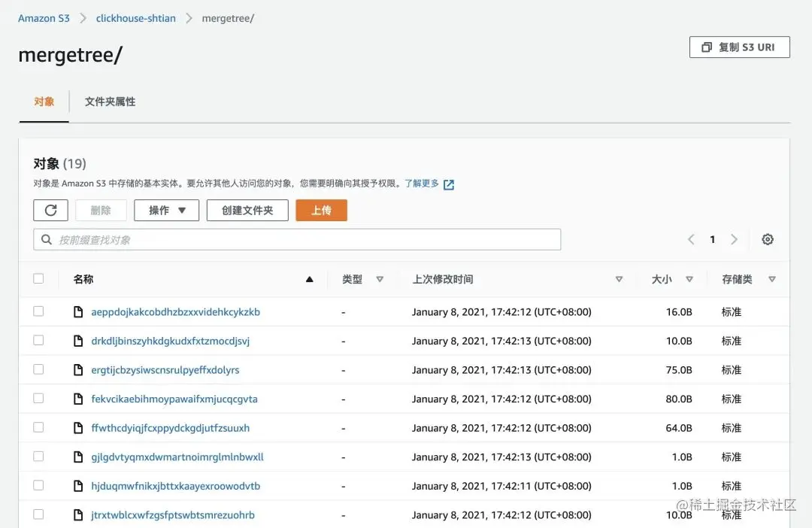This screenshot has width=812, height=528.
Task: Open object ffwthcdyiqjfcxppydckgdjutfzsuuxh
Action: (x=171, y=428)
